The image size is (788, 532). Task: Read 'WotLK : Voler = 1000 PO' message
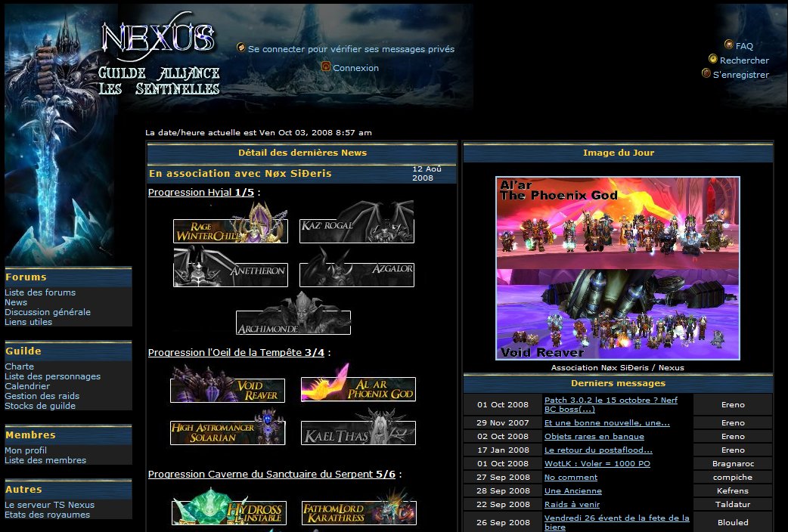[x=597, y=463]
